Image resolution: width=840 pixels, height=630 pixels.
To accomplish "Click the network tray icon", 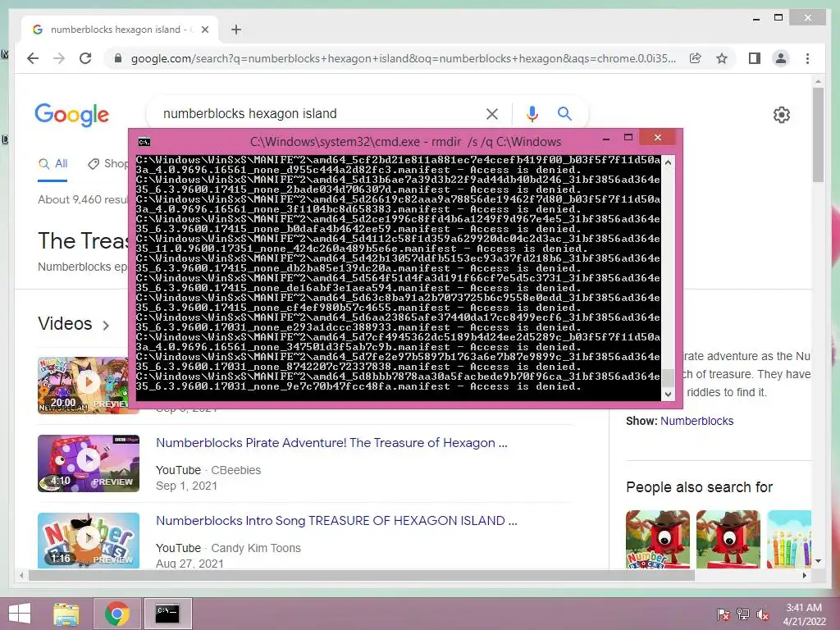I will click(x=742, y=614).
